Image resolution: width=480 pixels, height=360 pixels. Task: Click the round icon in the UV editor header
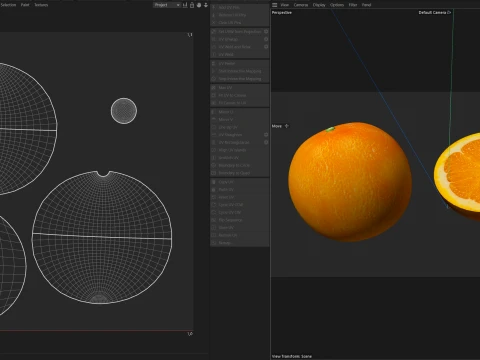[x=199, y=5]
